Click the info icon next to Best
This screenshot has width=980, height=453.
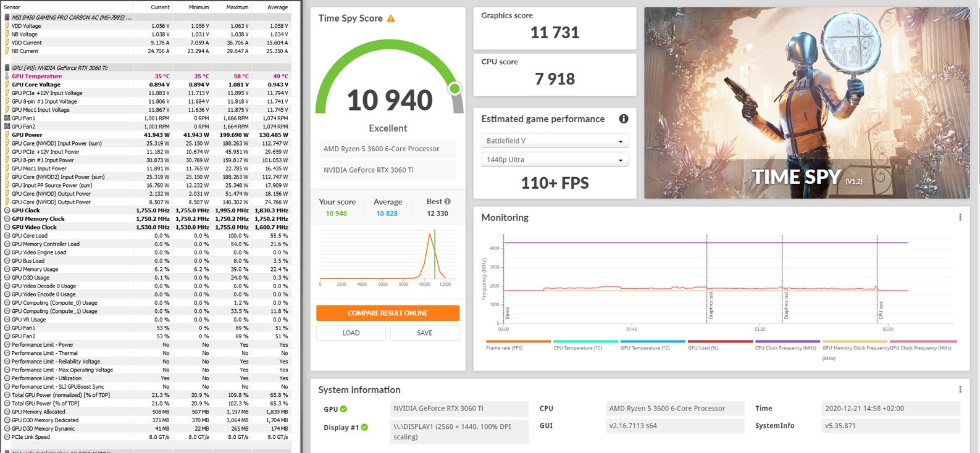pyautogui.click(x=448, y=201)
